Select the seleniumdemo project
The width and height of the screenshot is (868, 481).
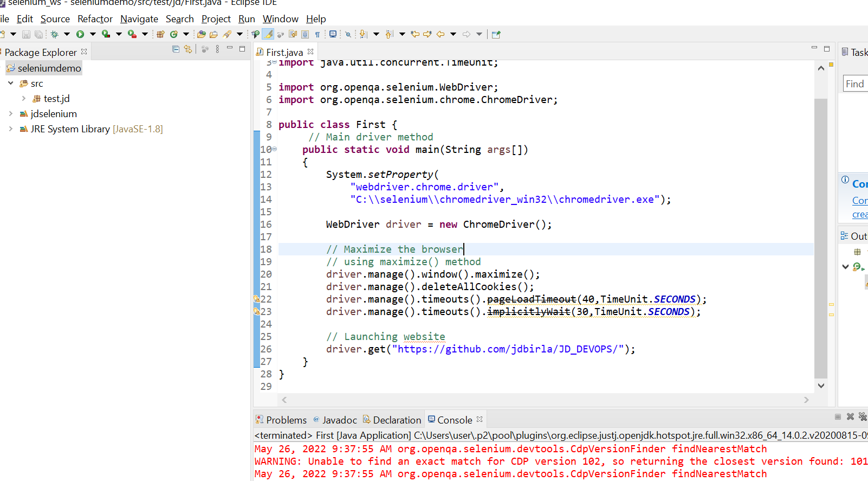click(44, 68)
